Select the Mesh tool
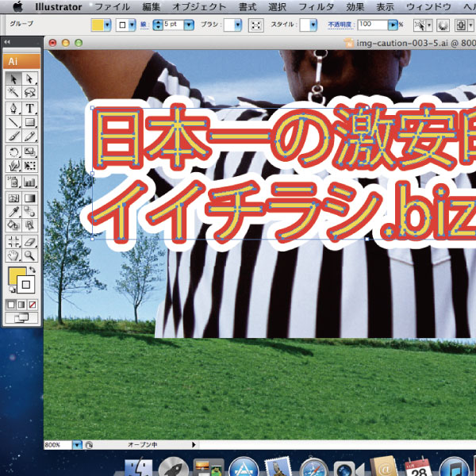Image resolution: width=476 pixels, height=476 pixels. pyautogui.click(x=13, y=198)
